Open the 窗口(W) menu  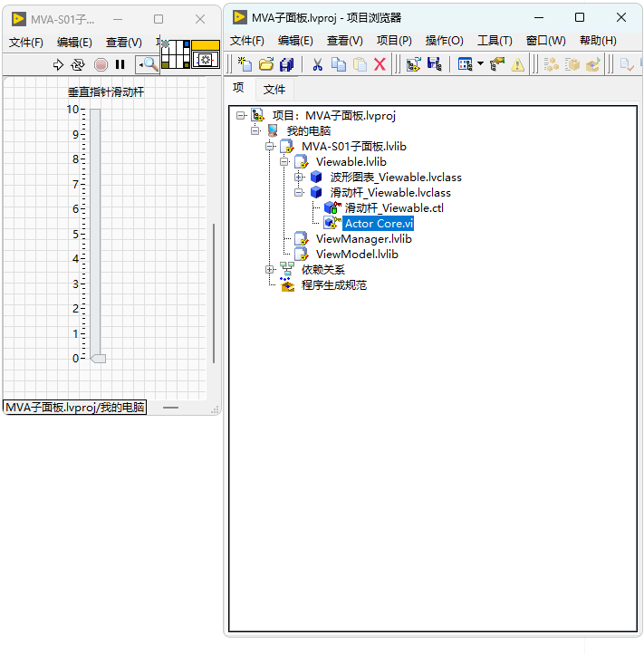pyautogui.click(x=545, y=41)
